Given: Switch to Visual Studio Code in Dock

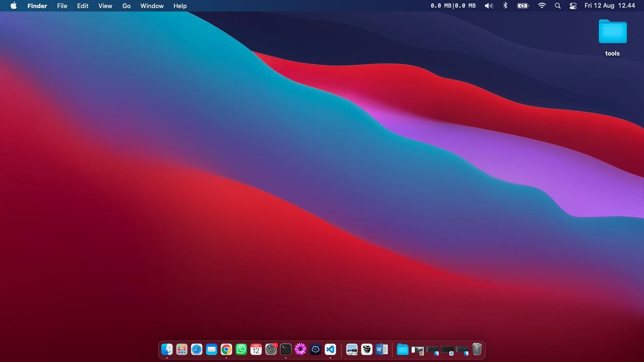Looking at the screenshot, I should tap(330, 350).
